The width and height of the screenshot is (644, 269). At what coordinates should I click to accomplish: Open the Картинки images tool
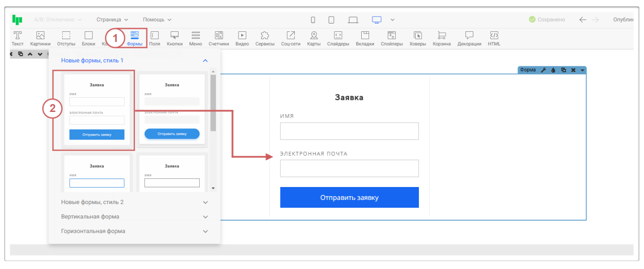pyautogui.click(x=40, y=35)
